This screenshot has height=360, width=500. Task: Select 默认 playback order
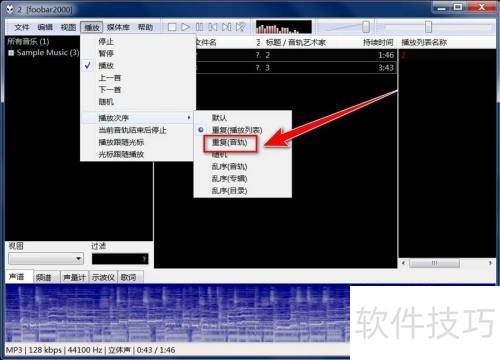[243, 118]
